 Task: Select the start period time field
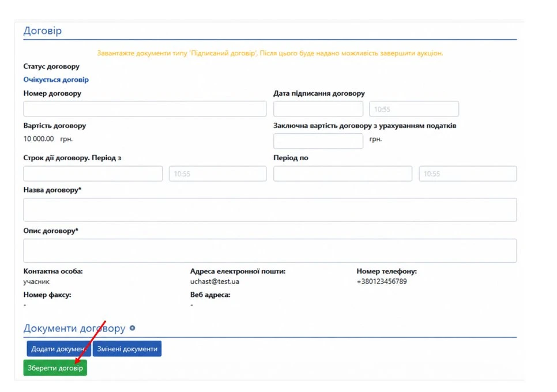pyautogui.click(x=218, y=174)
